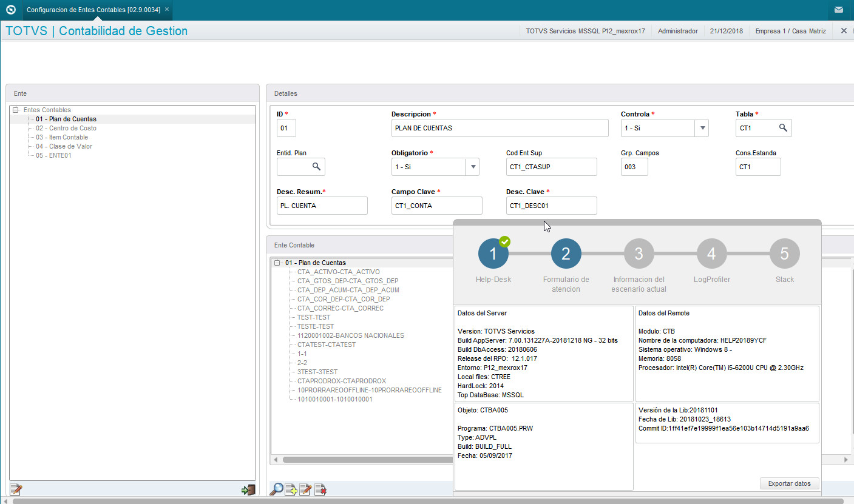
Task: Click Ente Contable tree horizontal scrollbar
Action: 368,460
